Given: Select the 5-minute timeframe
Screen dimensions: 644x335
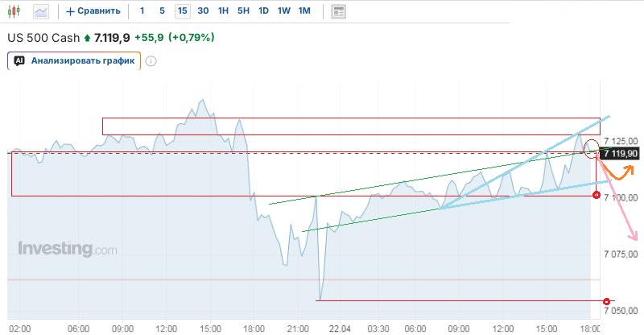Looking at the screenshot, I should (x=162, y=11).
